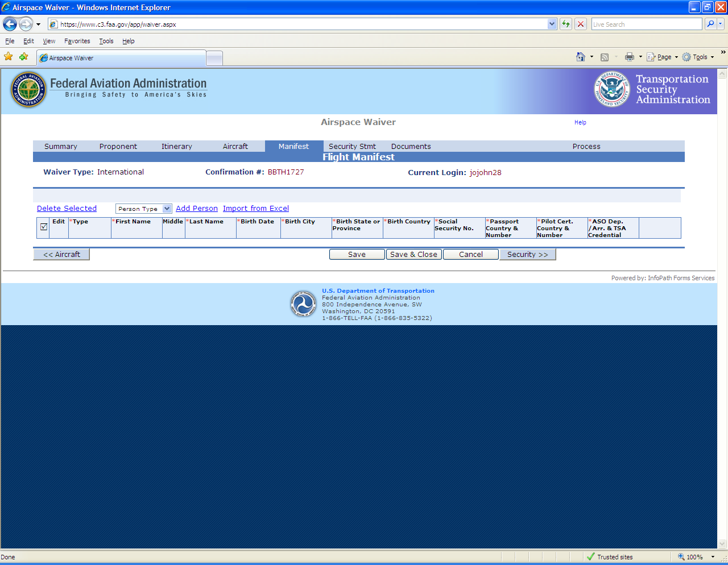The width and height of the screenshot is (728, 565).
Task: Click the page scrollbar up arrow
Action: pos(722,74)
